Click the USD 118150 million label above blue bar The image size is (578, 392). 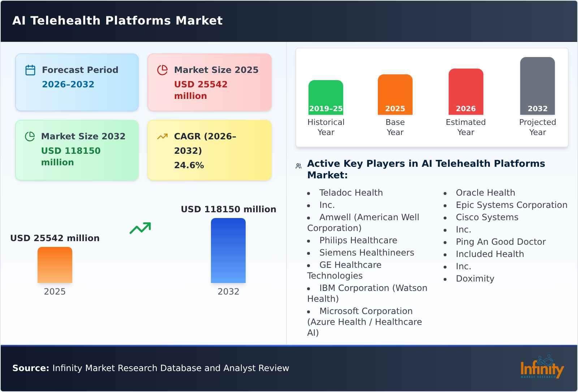(x=228, y=209)
